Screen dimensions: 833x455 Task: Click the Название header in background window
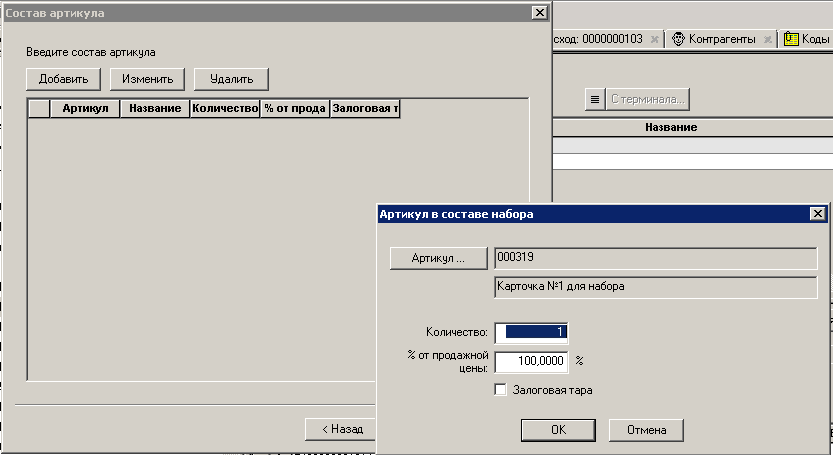671,128
